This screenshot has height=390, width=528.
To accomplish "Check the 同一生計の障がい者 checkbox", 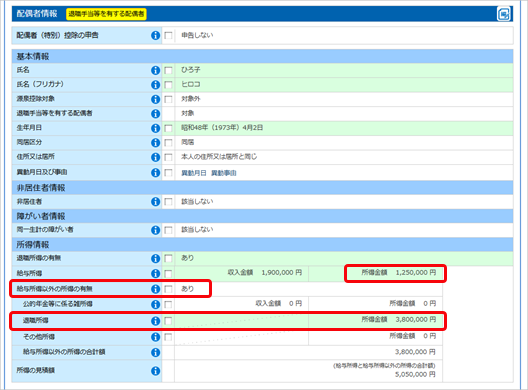I will 168,230.
